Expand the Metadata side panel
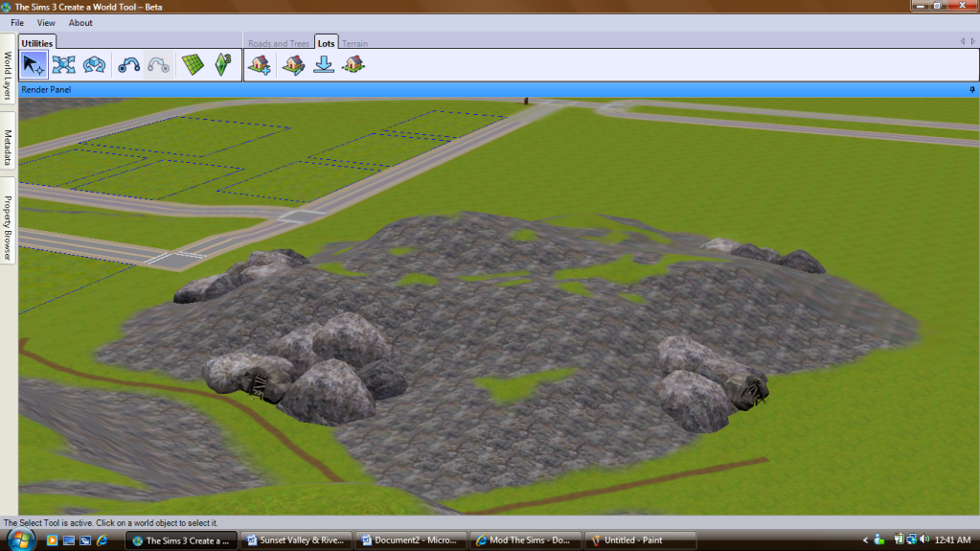Viewport: 980px width, 551px height. coord(8,143)
